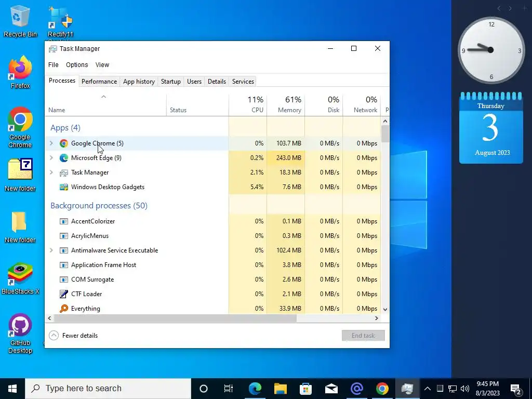Click in the taskbar search box
Viewport: 532px width, 399px height.
[x=108, y=389]
